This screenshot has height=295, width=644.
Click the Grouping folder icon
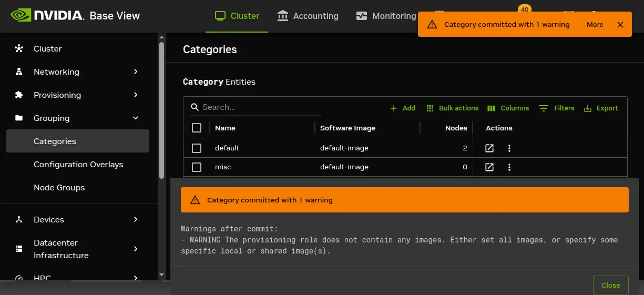coord(19,118)
